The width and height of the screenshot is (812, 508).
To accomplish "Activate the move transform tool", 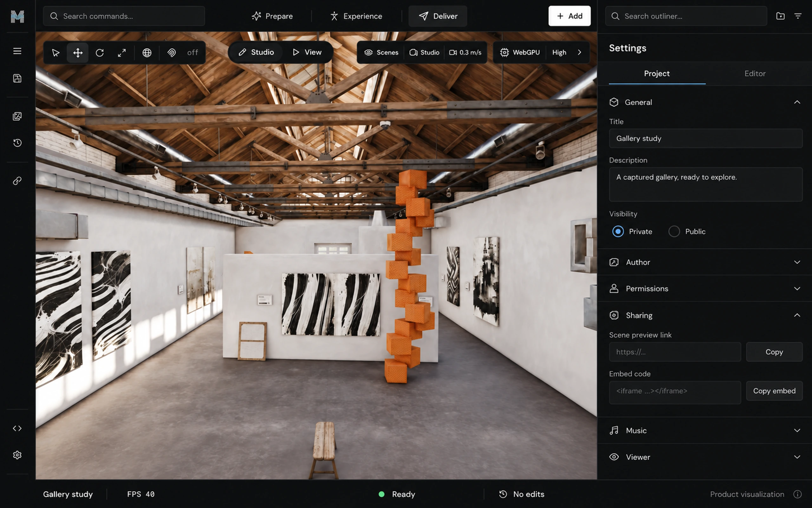I will click(x=77, y=52).
